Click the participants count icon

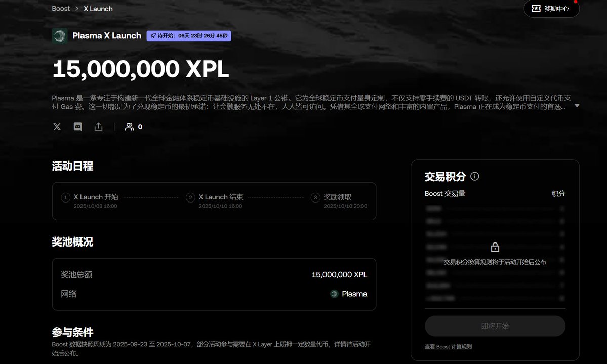click(x=129, y=127)
